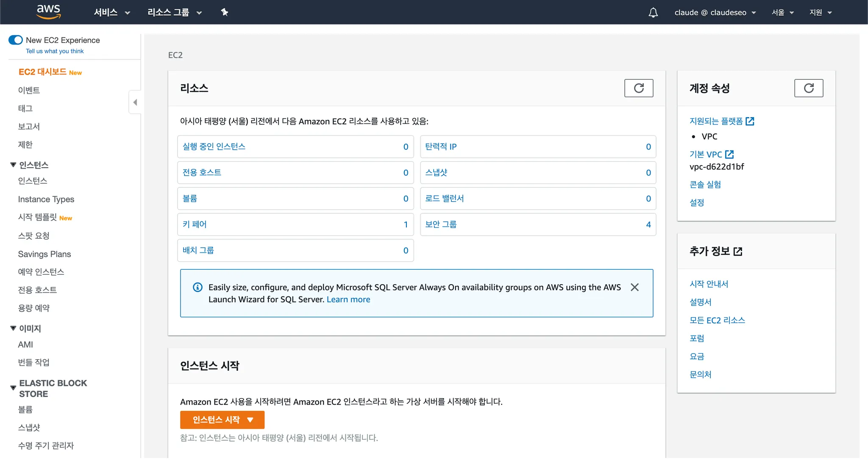Click the info icon in the banner
The width and height of the screenshot is (868, 461).
click(x=198, y=288)
